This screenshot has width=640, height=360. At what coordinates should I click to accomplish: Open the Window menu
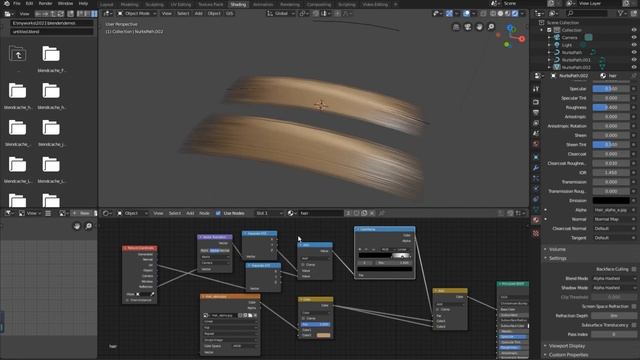65,3
